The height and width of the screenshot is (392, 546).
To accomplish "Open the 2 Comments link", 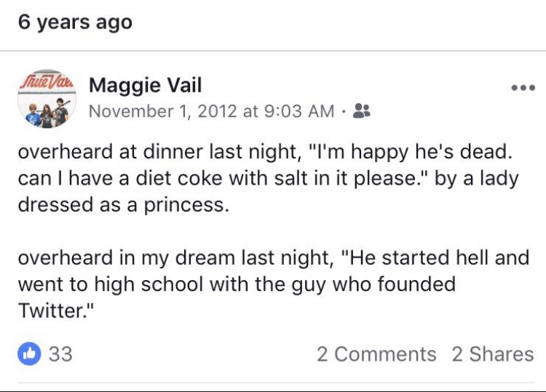I will [x=376, y=354].
